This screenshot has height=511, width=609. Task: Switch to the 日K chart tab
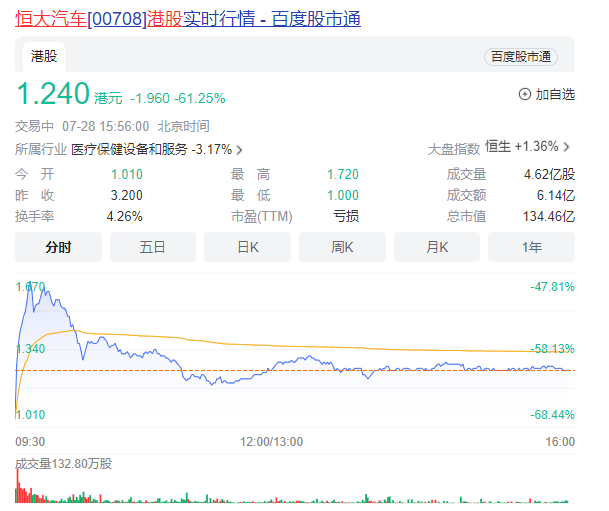(247, 247)
